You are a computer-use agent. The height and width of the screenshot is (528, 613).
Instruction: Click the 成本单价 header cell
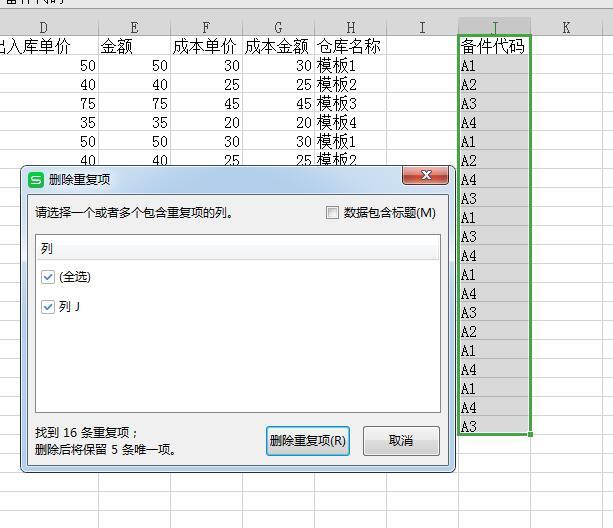pyautogui.click(x=206, y=46)
